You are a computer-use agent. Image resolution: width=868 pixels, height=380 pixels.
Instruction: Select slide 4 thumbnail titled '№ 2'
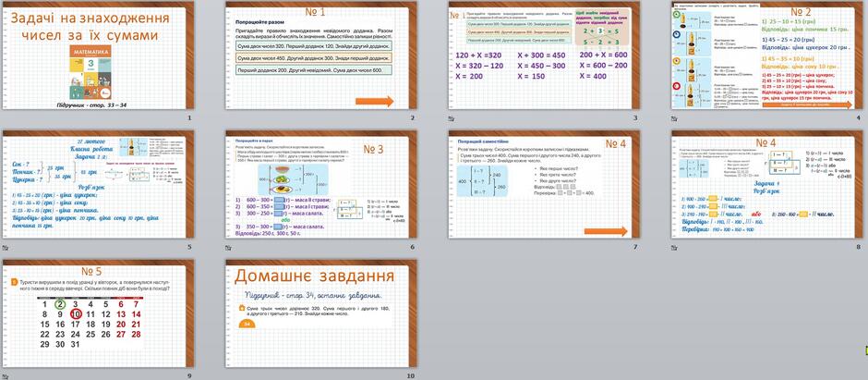[767, 55]
